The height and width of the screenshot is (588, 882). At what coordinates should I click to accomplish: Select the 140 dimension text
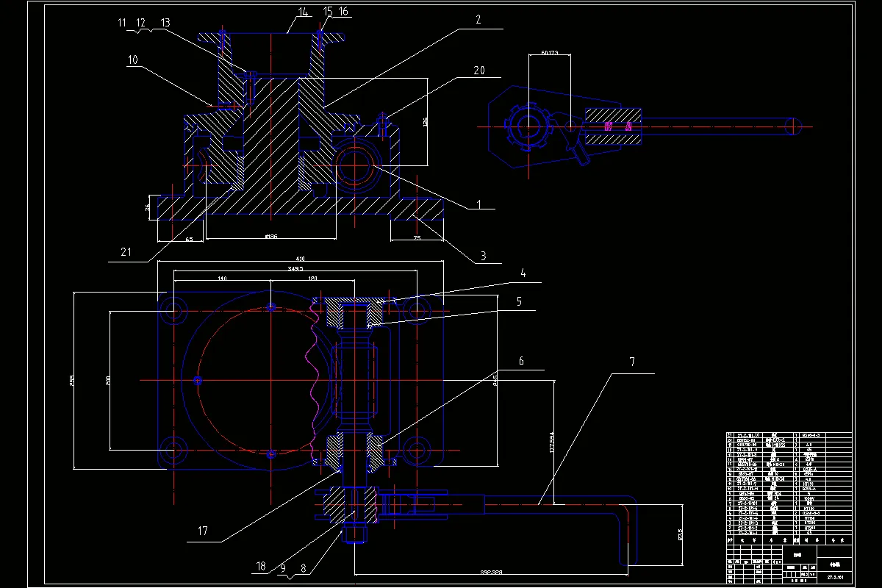click(x=222, y=280)
